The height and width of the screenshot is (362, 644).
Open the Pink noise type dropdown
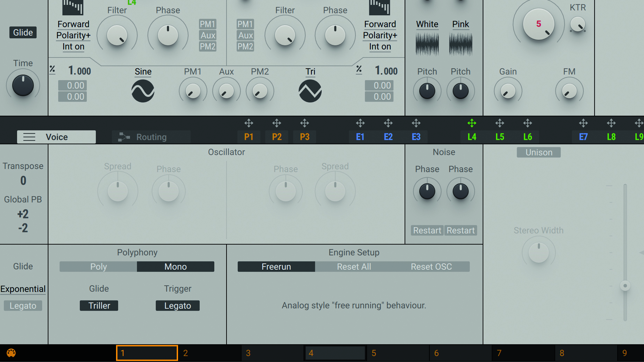click(461, 24)
